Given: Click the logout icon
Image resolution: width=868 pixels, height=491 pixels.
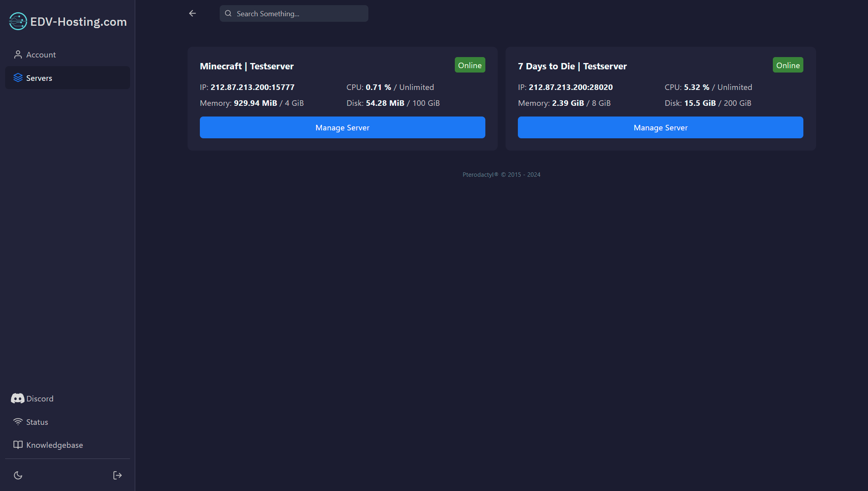Looking at the screenshot, I should [117, 475].
